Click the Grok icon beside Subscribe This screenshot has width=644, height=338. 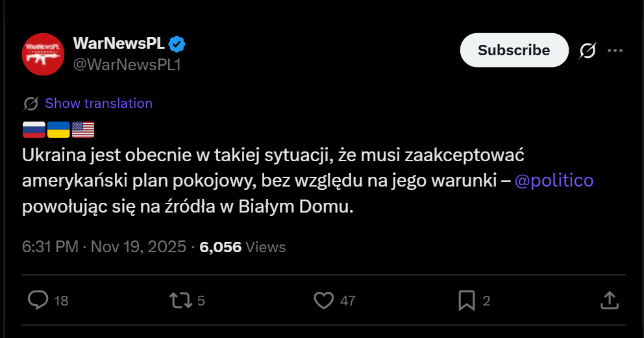587,50
